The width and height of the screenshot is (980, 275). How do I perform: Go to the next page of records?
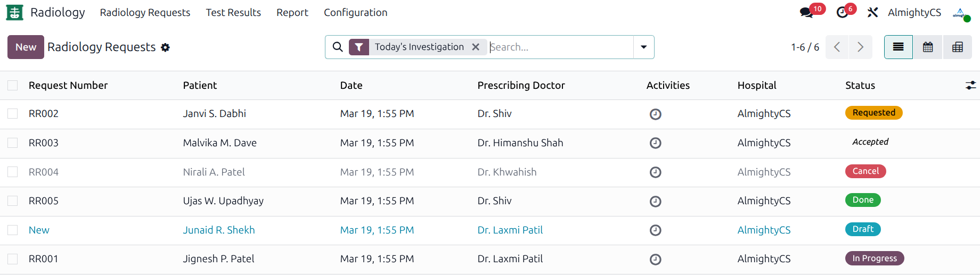[x=861, y=47]
